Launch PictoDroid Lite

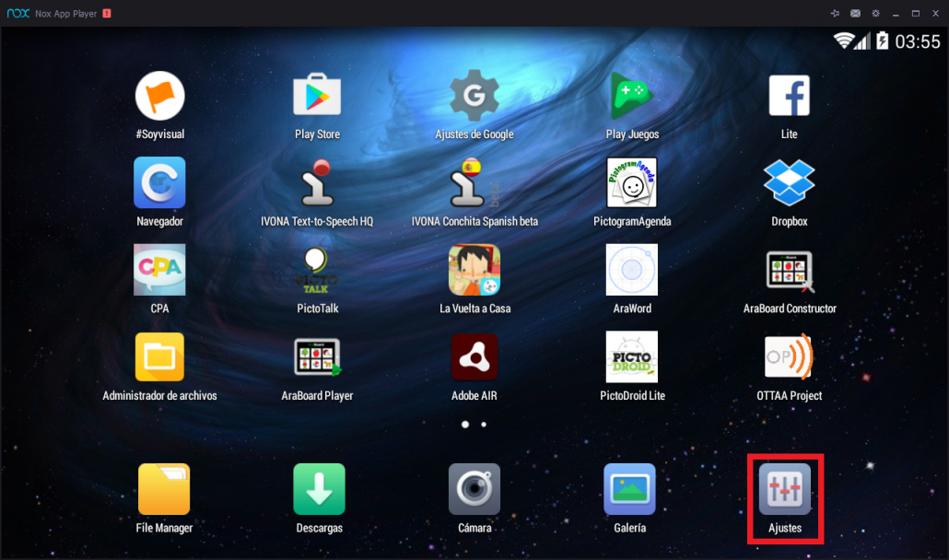[632, 356]
